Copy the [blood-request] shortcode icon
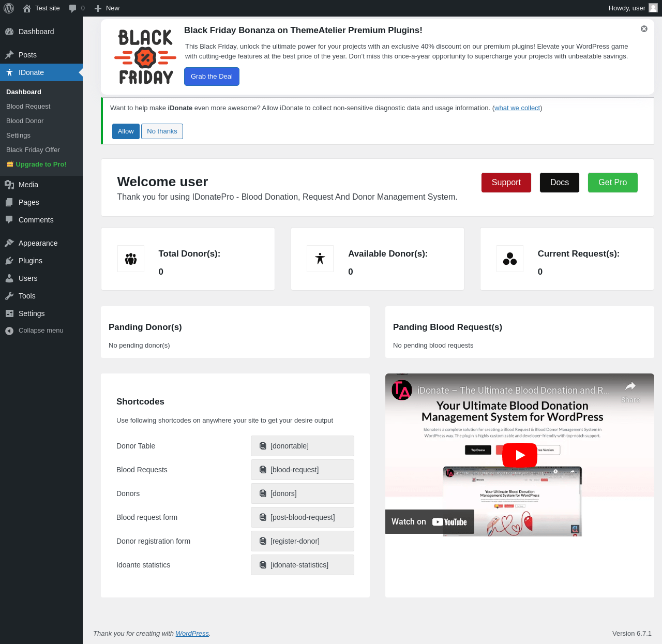Viewport: 662px width, 644px height. pyautogui.click(x=263, y=470)
